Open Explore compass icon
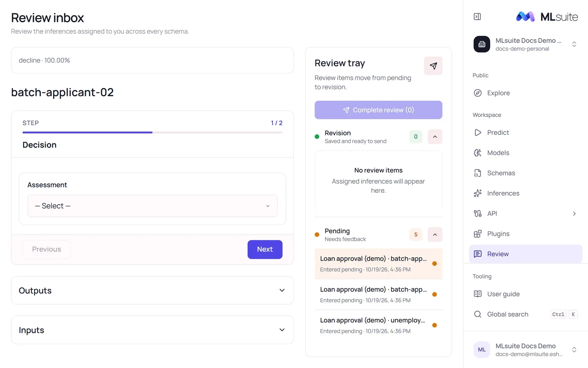 478,93
